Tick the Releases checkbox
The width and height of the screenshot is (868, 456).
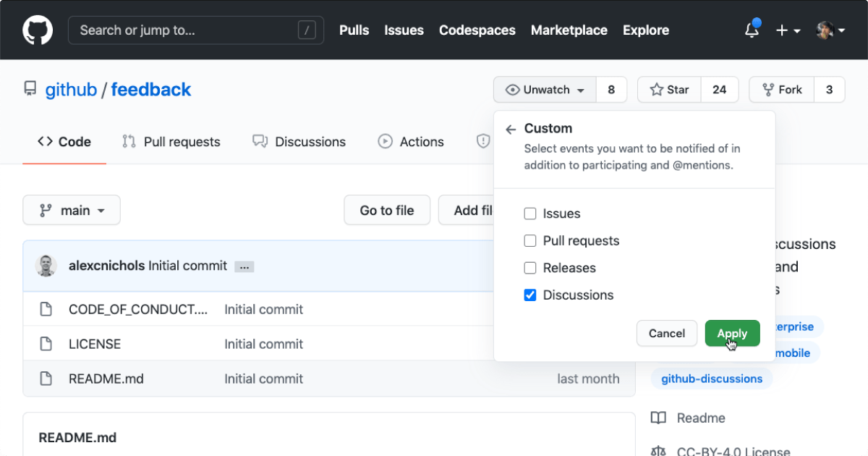pyautogui.click(x=530, y=268)
